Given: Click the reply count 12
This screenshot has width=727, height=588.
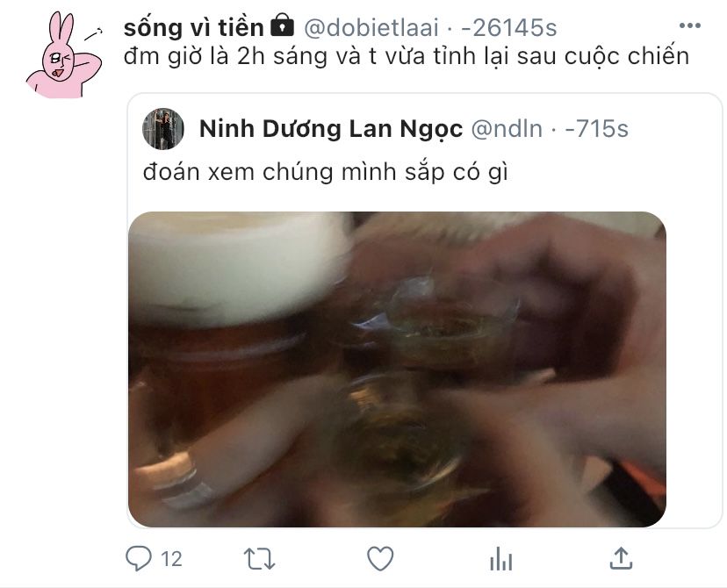Looking at the screenshot, I should 171,559.
